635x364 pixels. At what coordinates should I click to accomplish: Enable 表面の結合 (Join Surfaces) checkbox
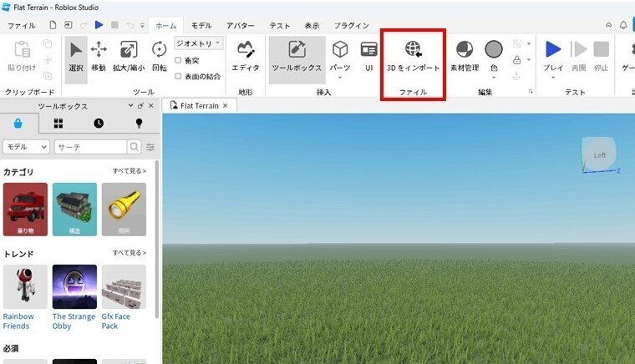coord(178,76)
